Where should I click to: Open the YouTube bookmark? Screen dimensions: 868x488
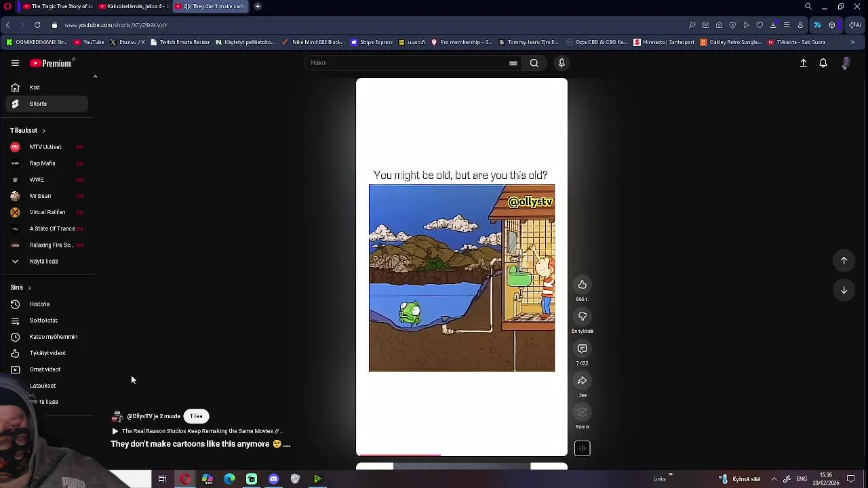[x=89, y=42]
